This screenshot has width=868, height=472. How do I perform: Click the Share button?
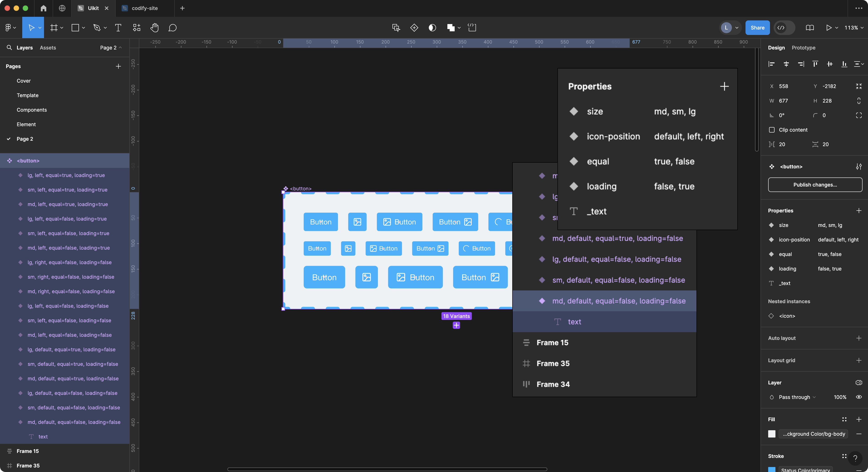[757, 28]
